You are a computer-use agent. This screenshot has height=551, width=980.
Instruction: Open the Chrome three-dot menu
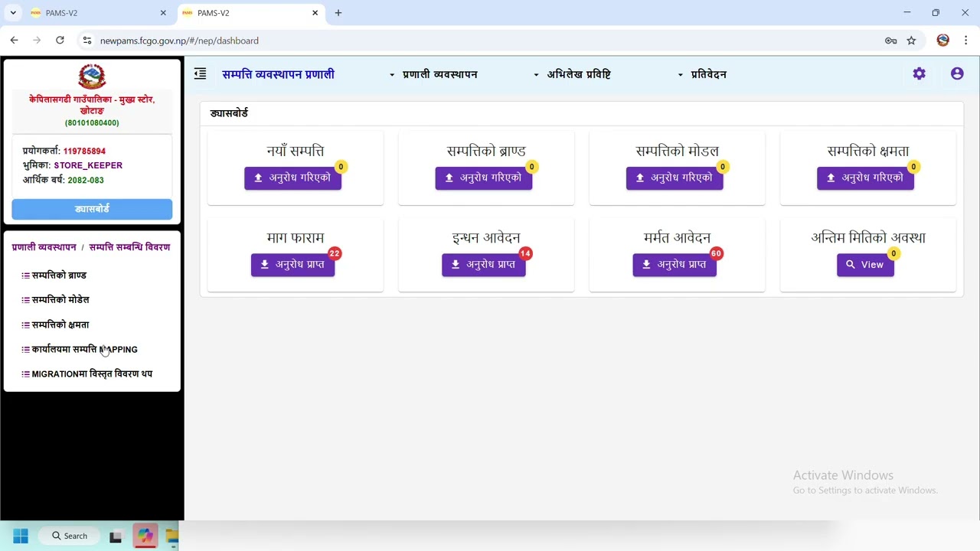tap(966, 41)
